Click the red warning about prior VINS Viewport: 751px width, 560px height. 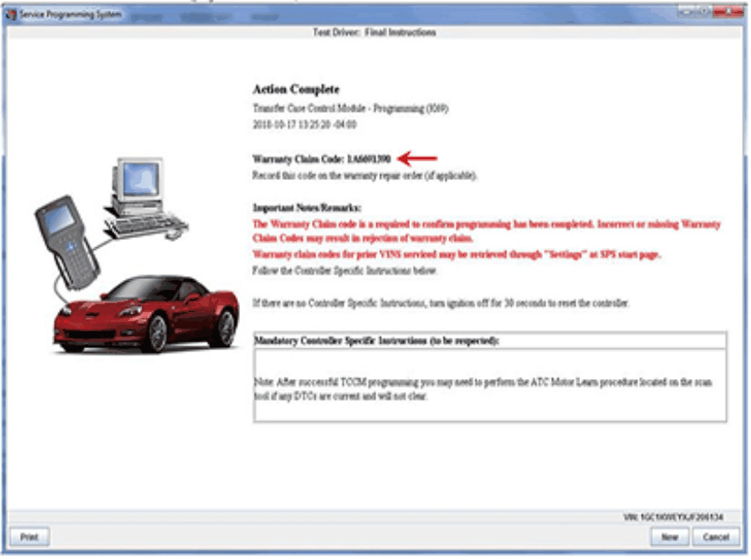tap(456, 255)
